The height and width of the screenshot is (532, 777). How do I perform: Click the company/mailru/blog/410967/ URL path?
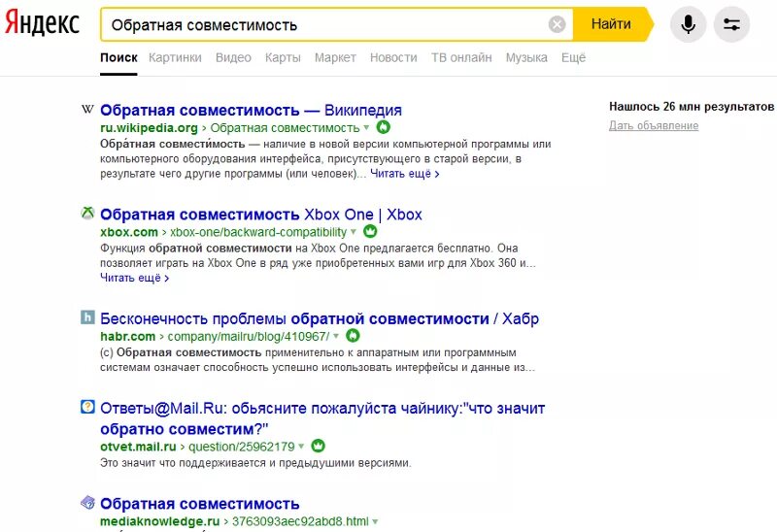tap(249, 336)
